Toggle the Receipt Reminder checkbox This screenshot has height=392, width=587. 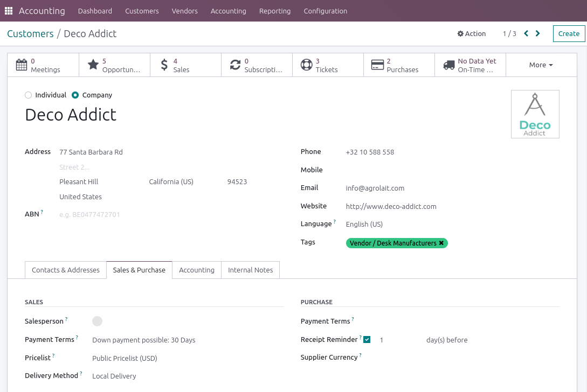coord(367,340)
